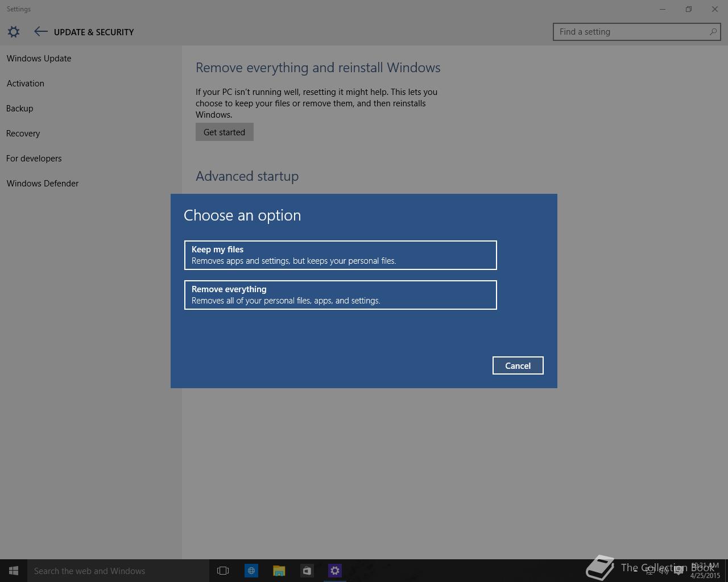Choose the Keep my files option
This screenshot has height=582, width=728.
[341, 255]
